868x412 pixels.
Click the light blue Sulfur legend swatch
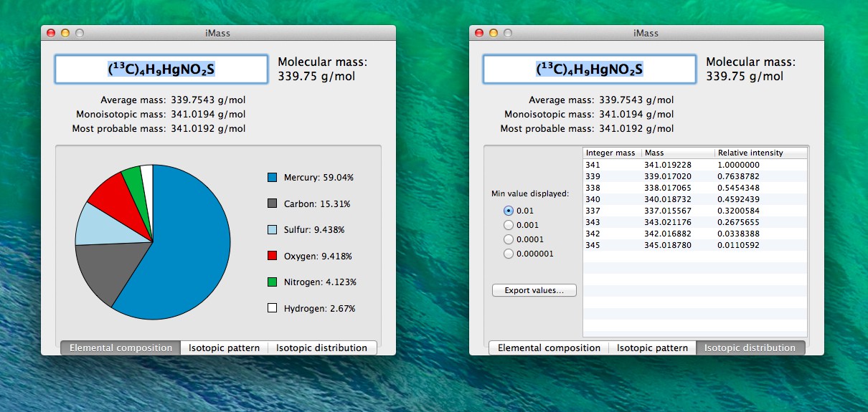pos(272,230)
